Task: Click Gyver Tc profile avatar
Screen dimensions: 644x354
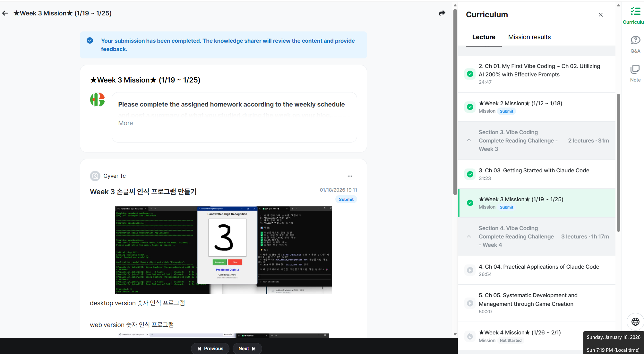Action: [95, 176]
